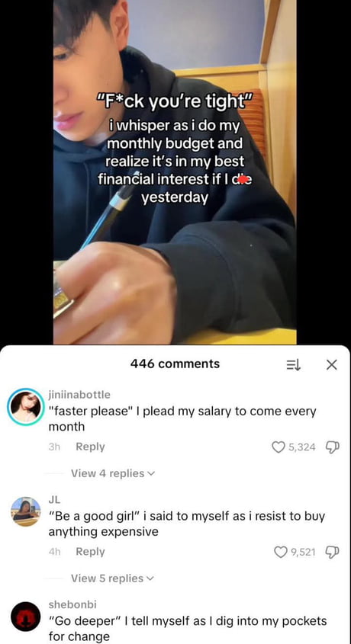Viewport: 351px width, 644px height.
Task: Open the shebonbi username link
Action: 72,604
